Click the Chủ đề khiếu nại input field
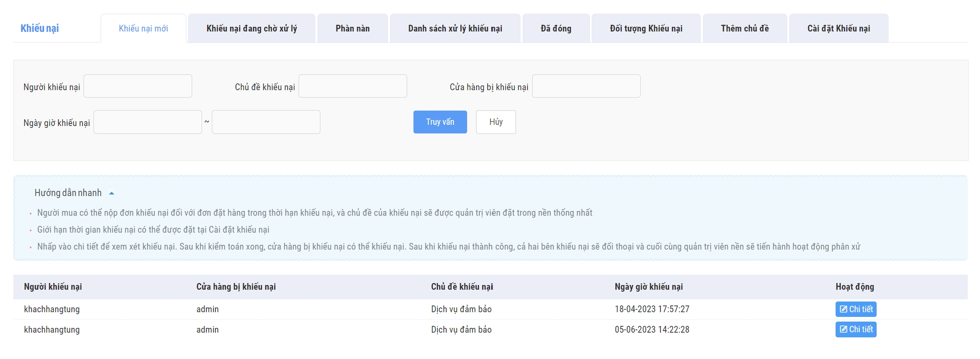The height and width of the screenshot is (359, 980). tap(353, 86)
